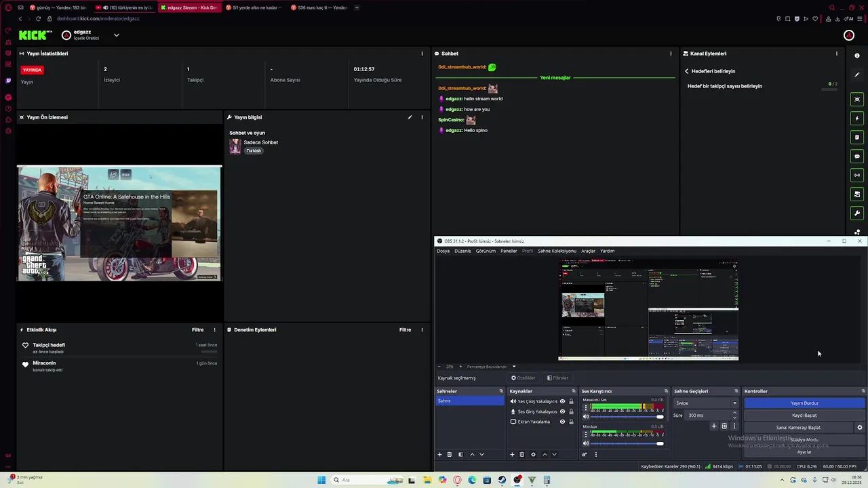Remove the transition with trash icon
The width and height of the screenshot is (868, 488).
[724, 426]
